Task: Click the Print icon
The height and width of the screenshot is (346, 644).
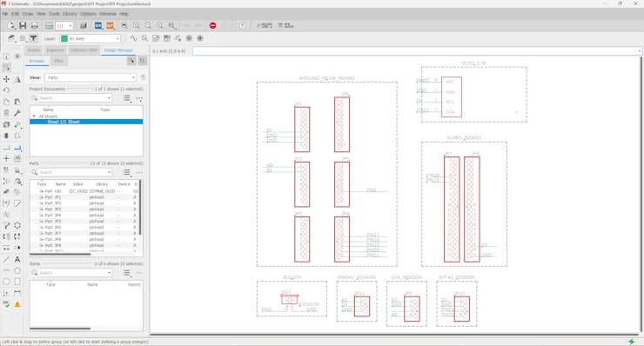Action: click(35, 26)
